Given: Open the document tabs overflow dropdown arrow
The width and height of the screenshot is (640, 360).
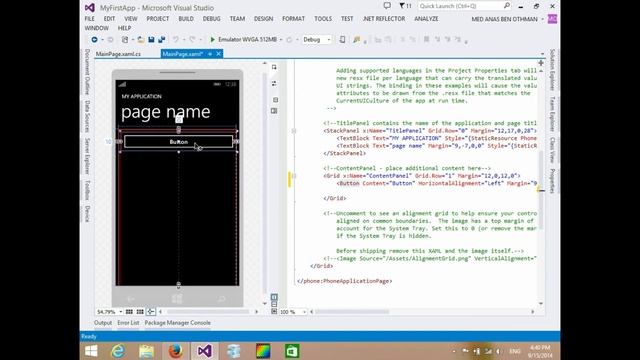Looking at the screenshot, I should click(x=542, y=54).
